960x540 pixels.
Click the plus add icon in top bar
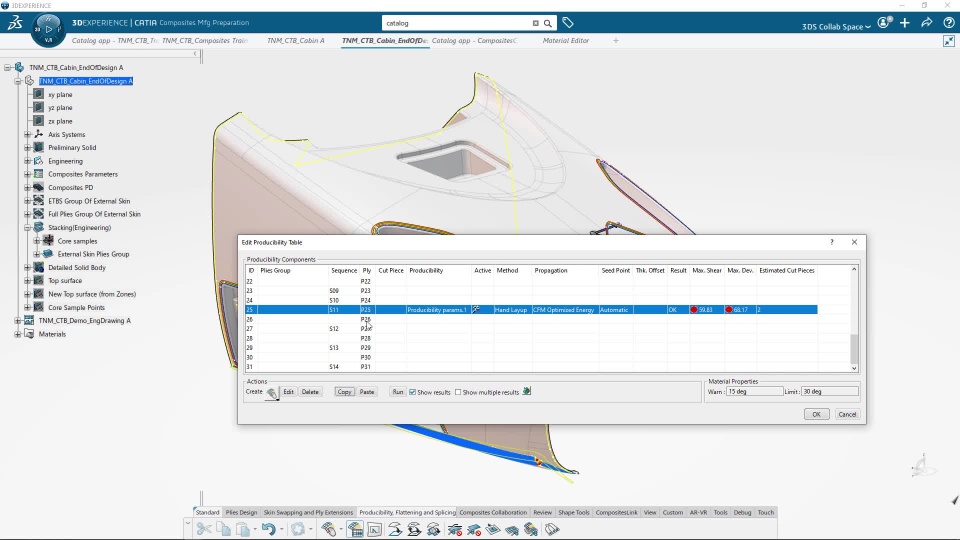pyautogui.click(x=905, y=23)
